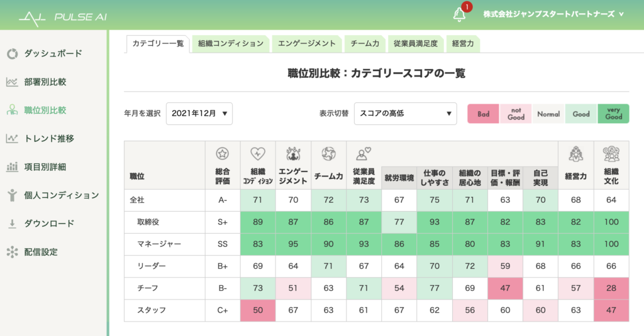Switch to the 組織コンディション tab
Viewport: 644px width, 336px height.
click(x=230, y=43)
